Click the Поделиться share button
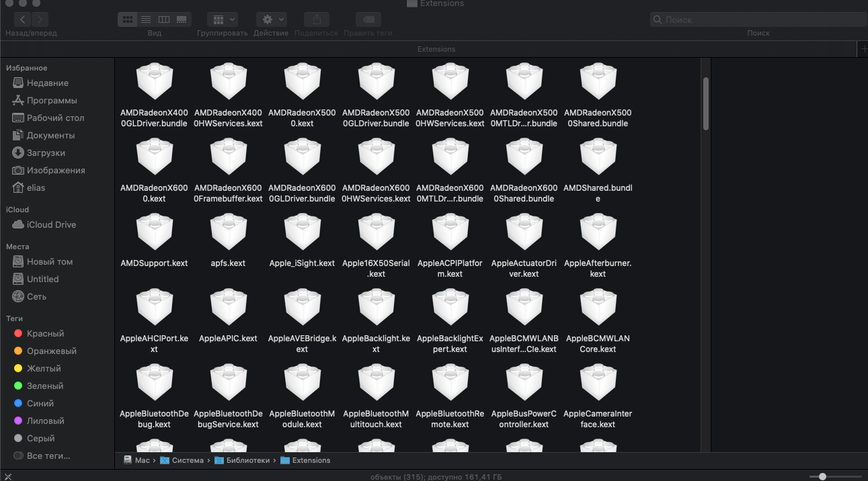Screen dimensions: 868x481 317,19
